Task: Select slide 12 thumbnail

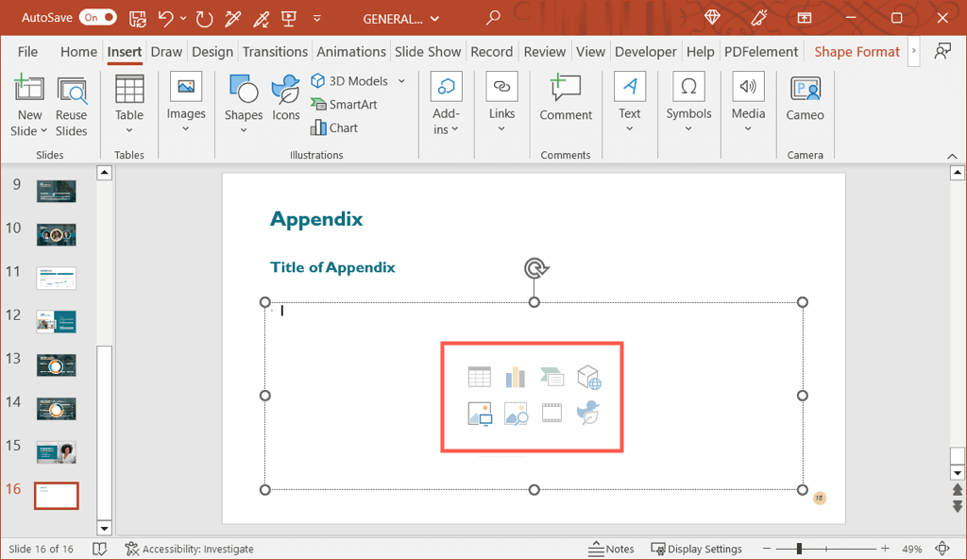Action: click(x=56, y=321)
